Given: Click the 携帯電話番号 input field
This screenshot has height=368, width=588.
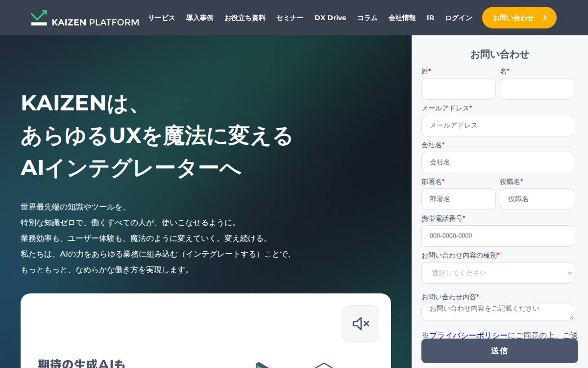Looking at the screenshot, I should [x=497, y=236].
